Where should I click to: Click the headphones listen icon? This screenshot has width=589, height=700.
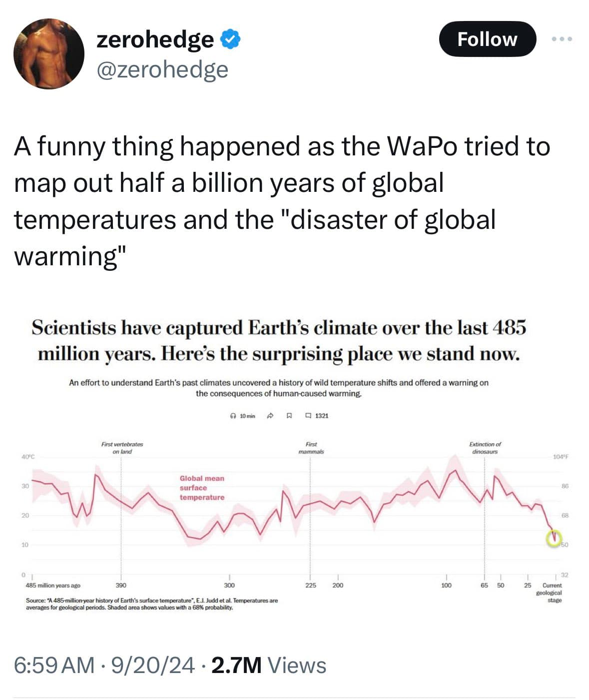tap(232, 416)
